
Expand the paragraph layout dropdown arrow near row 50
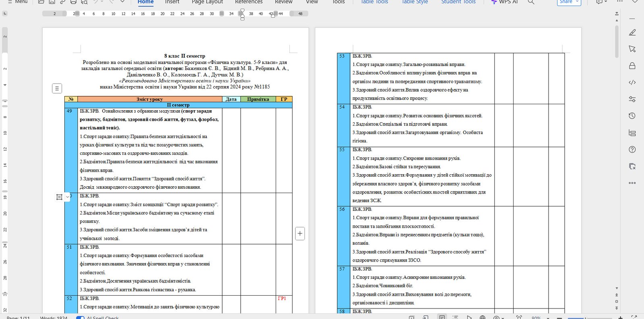click(x=68, y=197)
